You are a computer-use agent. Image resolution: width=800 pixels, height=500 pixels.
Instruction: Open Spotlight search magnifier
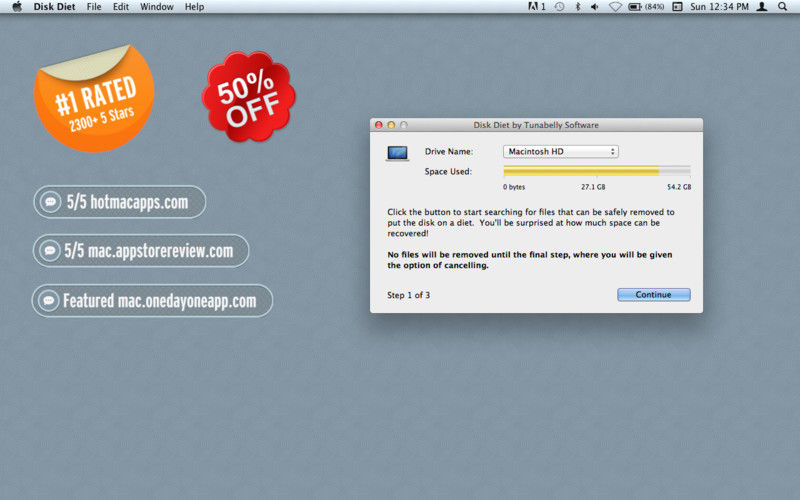(783, 7)
